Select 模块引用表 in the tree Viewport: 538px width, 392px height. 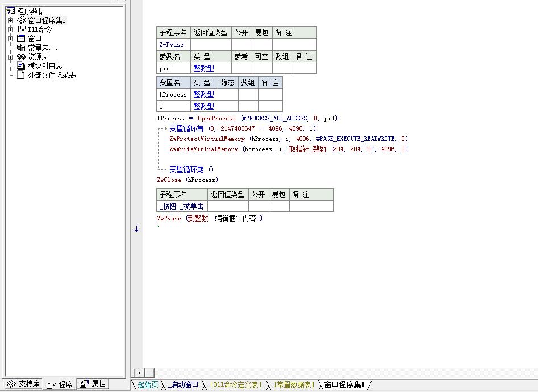coord(45,66)
